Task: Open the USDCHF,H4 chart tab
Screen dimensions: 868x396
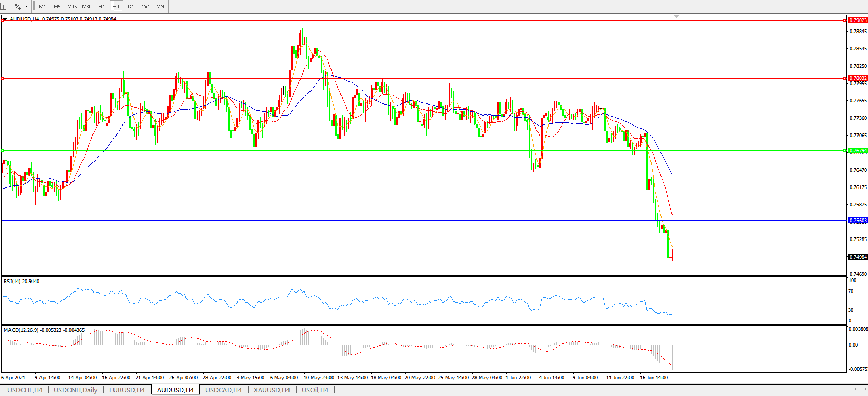Action: pos(25,390)
